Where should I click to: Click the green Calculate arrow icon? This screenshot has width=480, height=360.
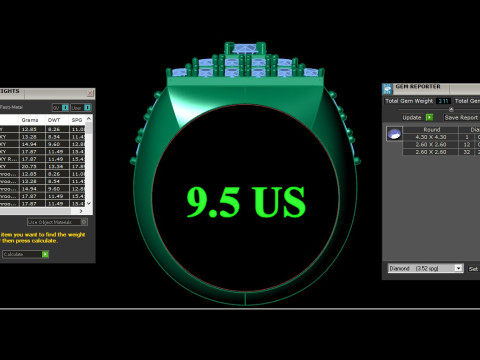click(x=45, y=254)
